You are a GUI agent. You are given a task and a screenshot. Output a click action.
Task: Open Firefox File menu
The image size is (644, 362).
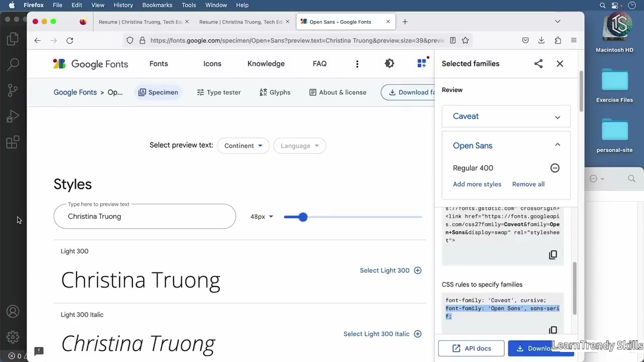pos(58,5)
